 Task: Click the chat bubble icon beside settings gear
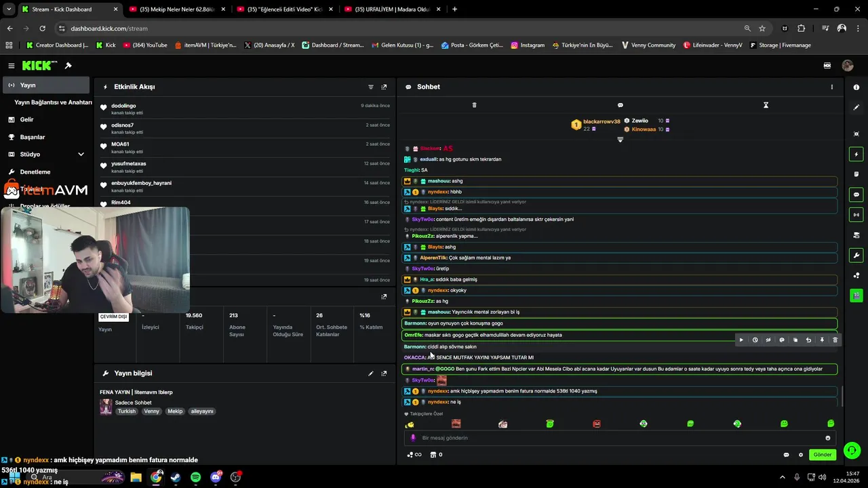click(x=787, y=455)
